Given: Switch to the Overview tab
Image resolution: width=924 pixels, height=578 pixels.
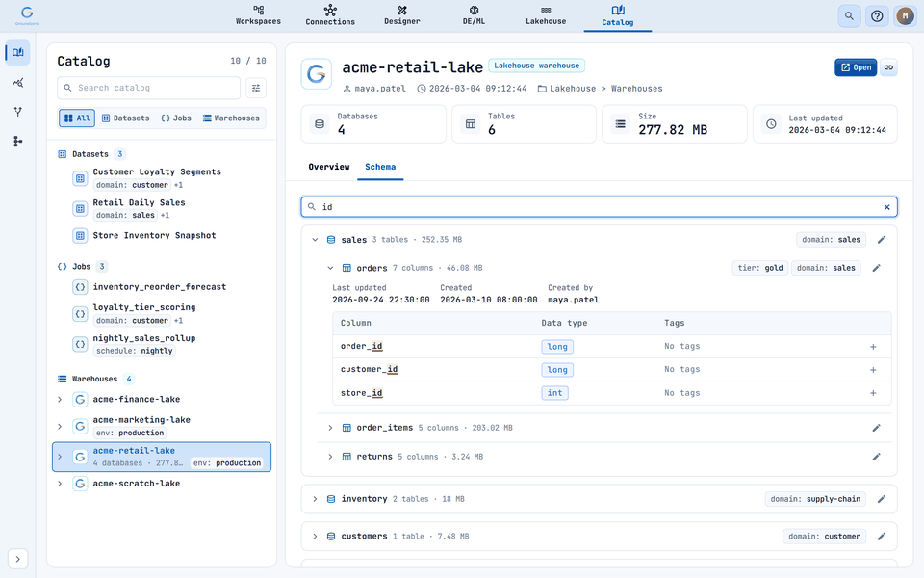Looking at the screenshot, I should click(329, 167).
